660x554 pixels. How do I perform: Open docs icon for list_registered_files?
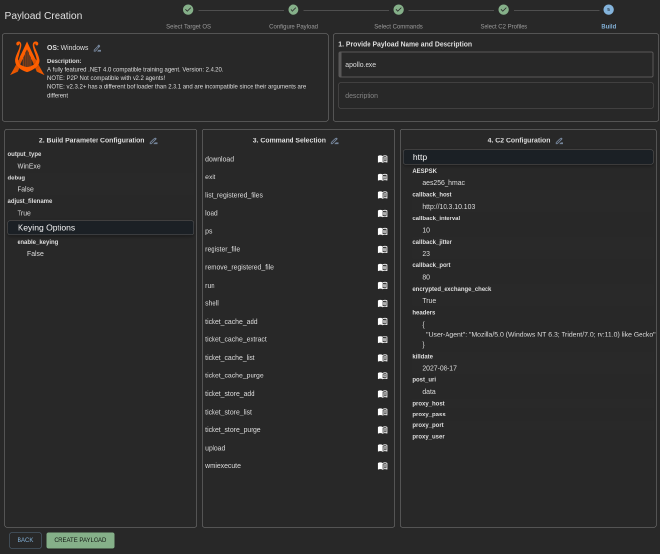382,195
